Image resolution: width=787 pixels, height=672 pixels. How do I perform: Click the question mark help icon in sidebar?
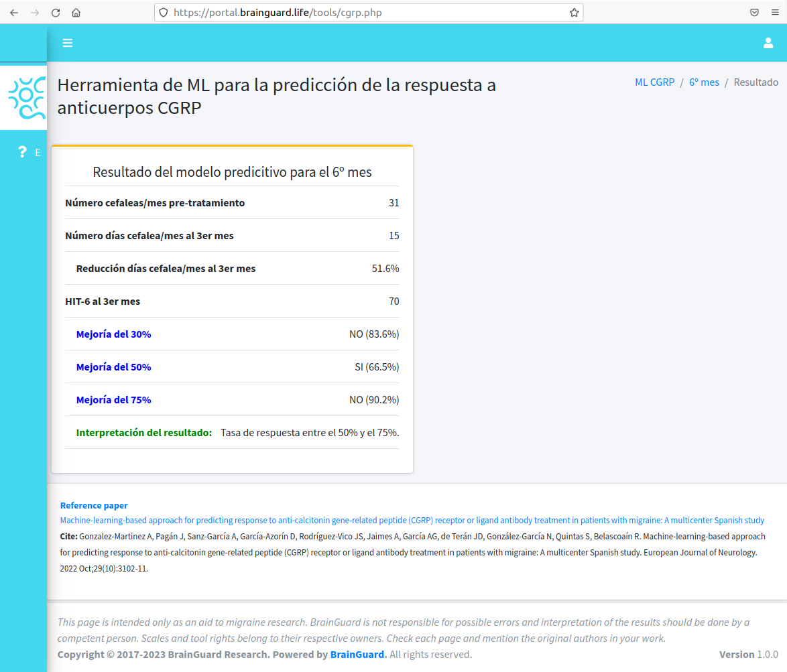[x=22, y=152]
